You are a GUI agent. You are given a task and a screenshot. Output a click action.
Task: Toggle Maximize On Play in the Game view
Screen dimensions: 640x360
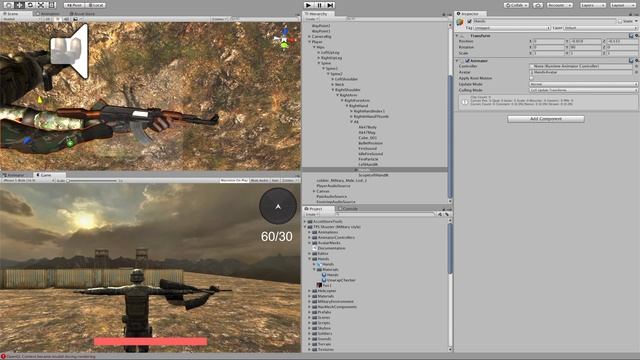click(x=234, y=180)
